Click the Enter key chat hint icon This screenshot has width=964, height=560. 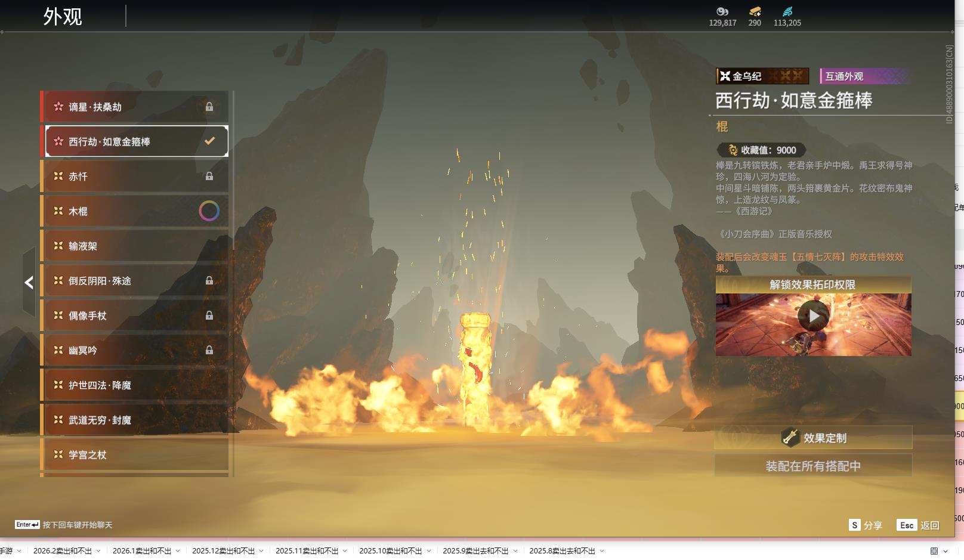[x=27, y=525]
